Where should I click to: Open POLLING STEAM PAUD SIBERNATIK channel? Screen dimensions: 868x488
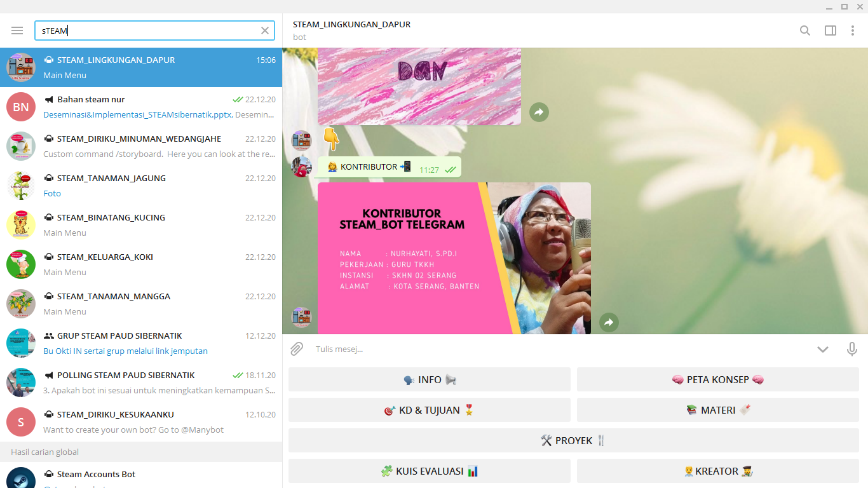coord(141,383)
